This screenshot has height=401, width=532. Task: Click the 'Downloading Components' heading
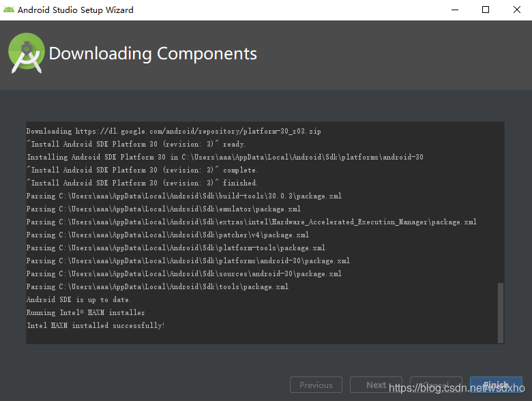click(x=153, y=54)
